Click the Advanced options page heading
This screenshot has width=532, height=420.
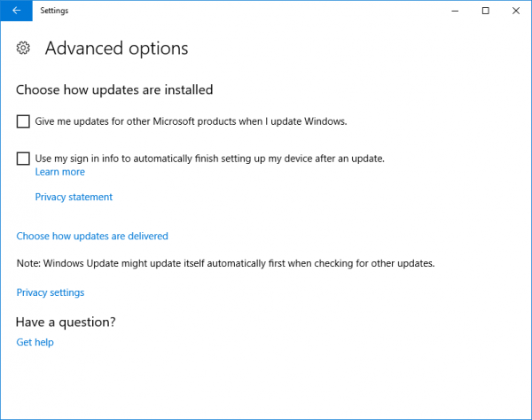coord(116,48)
